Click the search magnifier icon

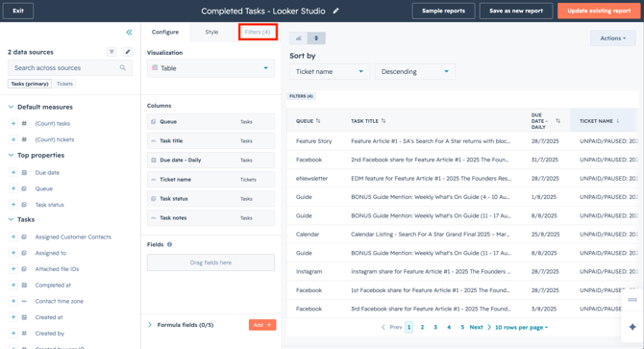coord(123,67)
